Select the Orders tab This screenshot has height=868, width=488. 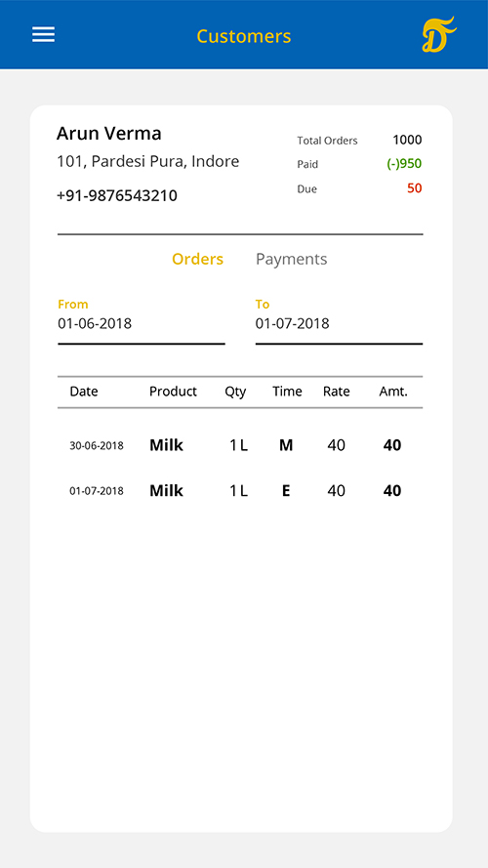click(197, 259)
